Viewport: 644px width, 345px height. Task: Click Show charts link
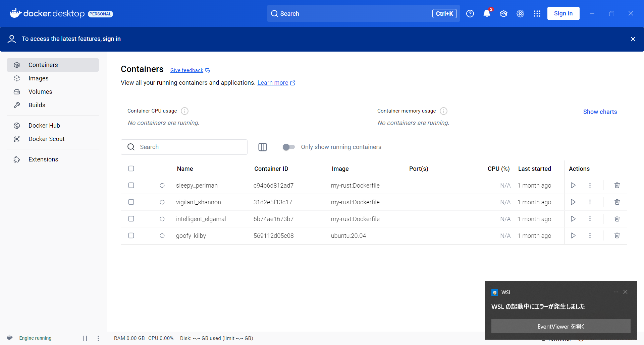tap(600, 112)
